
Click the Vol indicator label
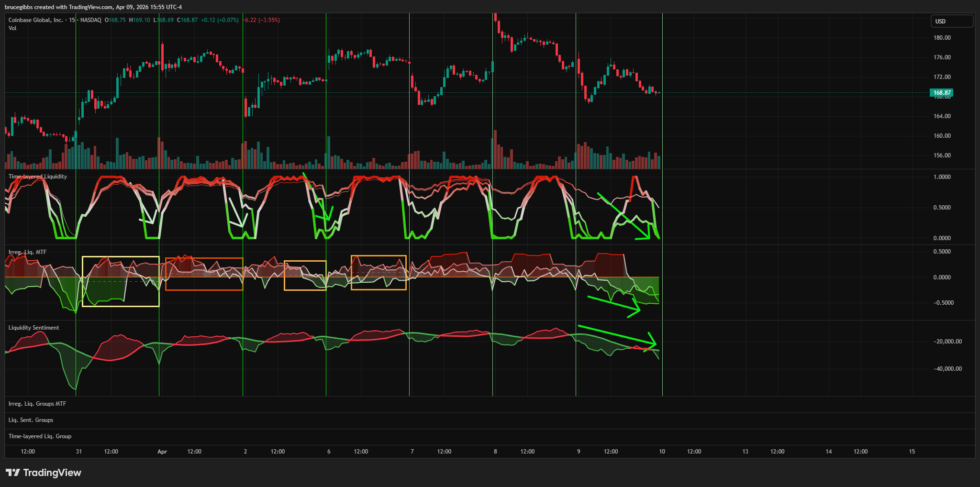(x=12, y=28)
